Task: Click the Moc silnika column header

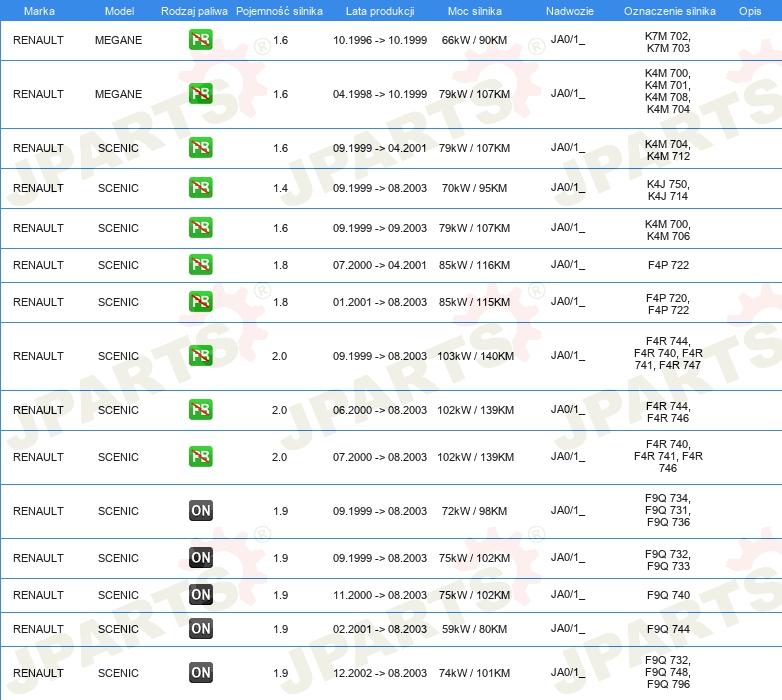Action: pyautogui.click(x=474, y=11)
